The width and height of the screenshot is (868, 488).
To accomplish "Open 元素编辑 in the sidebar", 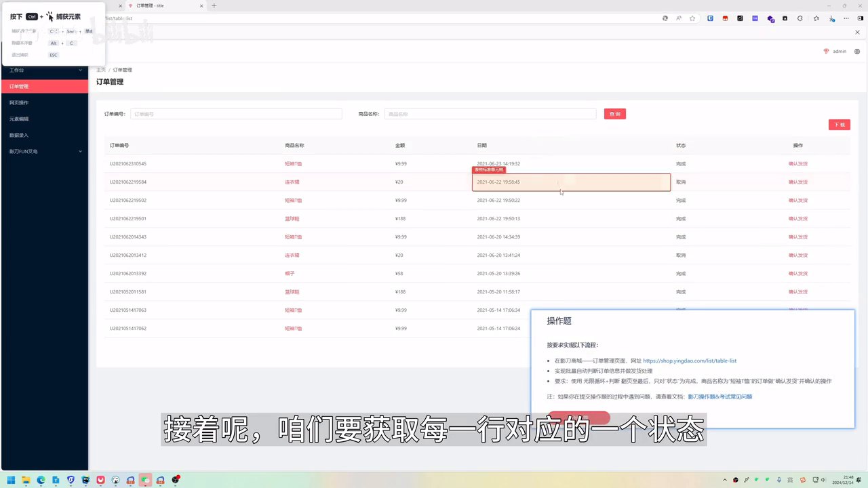I will [44, 119].
